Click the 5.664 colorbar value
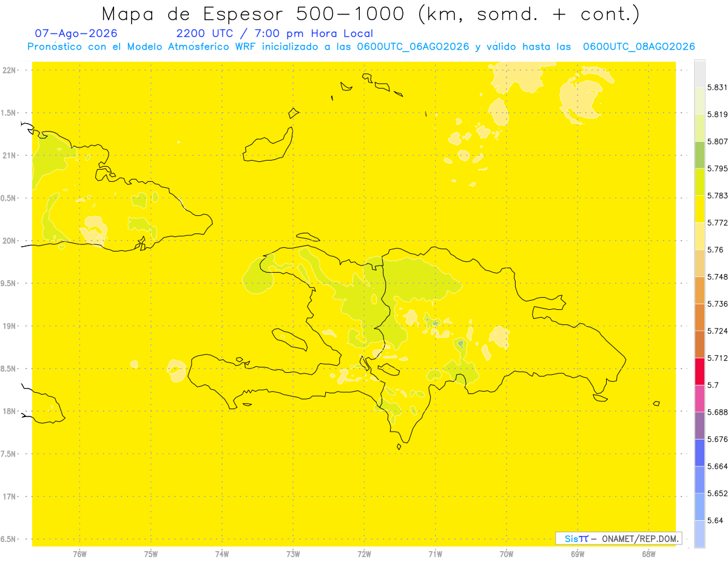728x562 pixels. coord(718,466)
